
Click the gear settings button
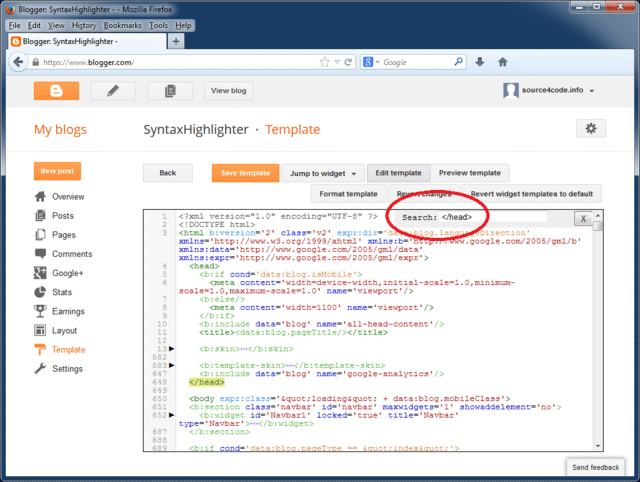pos(591,129)
